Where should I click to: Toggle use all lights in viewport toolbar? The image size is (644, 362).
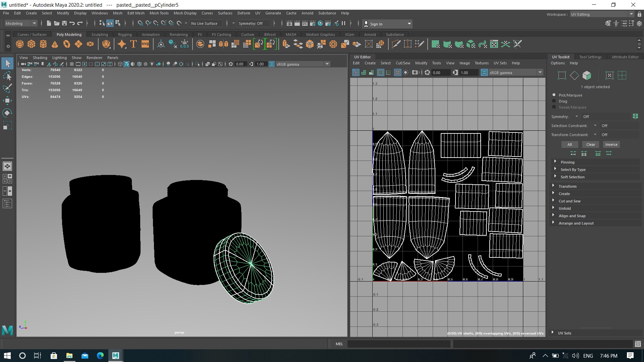[x=152, y=64]
